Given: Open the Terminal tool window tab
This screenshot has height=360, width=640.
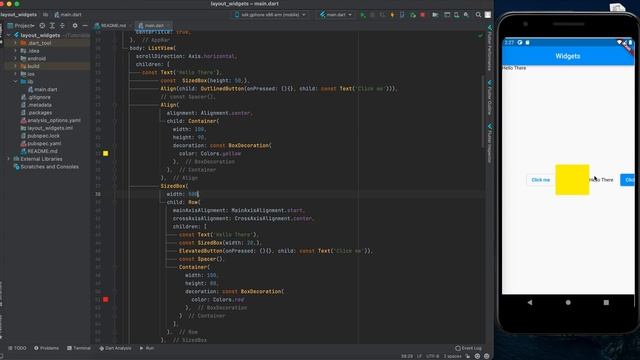Looking at the screenshot, I should 79,348.
